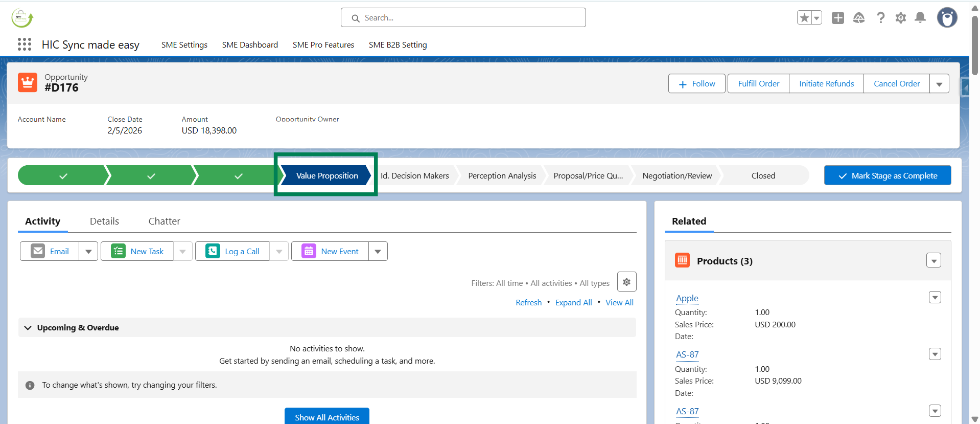The height and width of the screenshot is (424, 980).
Task: Open the App Launcher dots grid
Action: point(25,44)
